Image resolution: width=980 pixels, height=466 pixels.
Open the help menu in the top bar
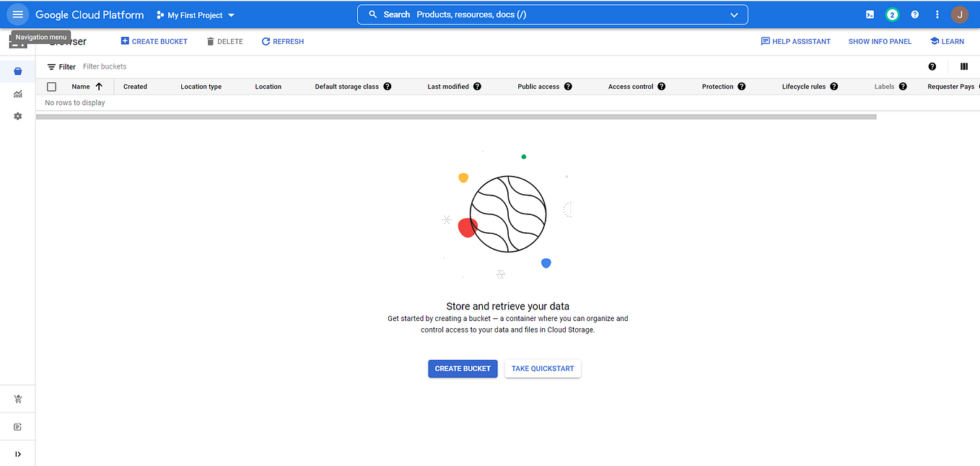914,14
